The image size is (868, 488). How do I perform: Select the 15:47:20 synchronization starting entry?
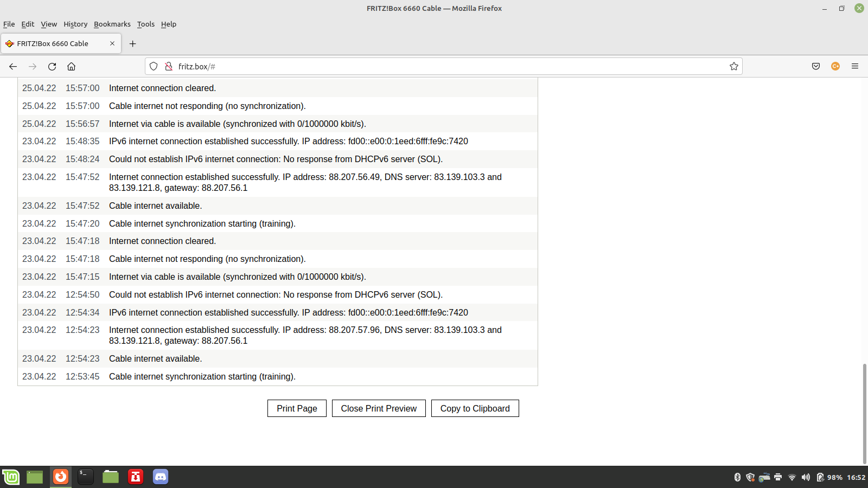(x=278, y=223)
